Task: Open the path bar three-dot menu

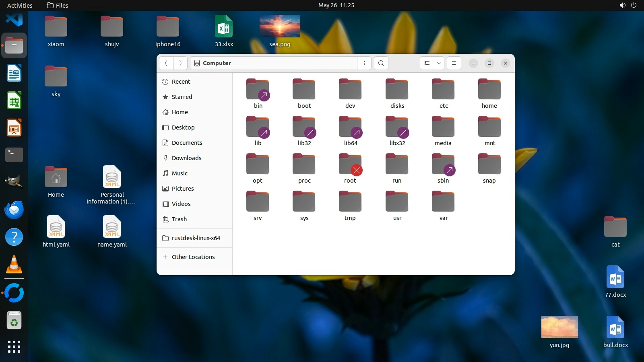Action: pos(364,63)
